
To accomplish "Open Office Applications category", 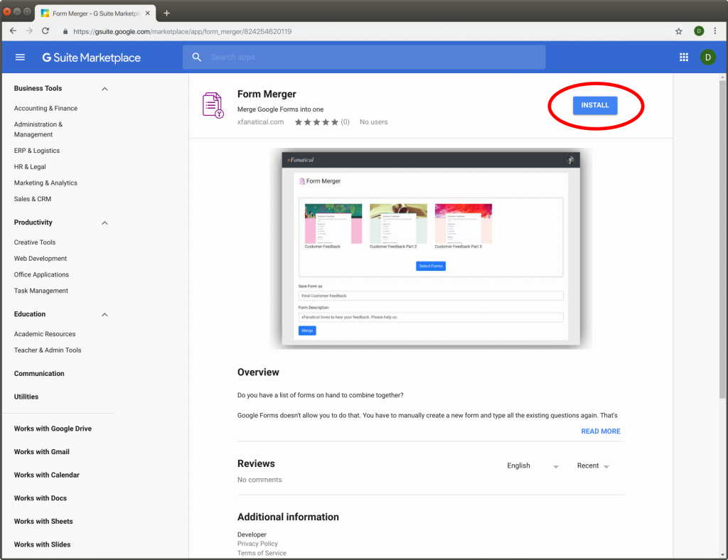I will [x=41, y=274].
